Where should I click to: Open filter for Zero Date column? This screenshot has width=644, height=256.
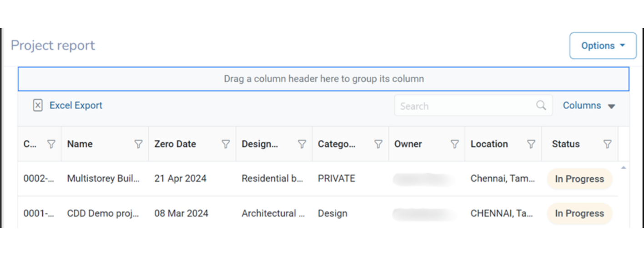click(226, 144)
